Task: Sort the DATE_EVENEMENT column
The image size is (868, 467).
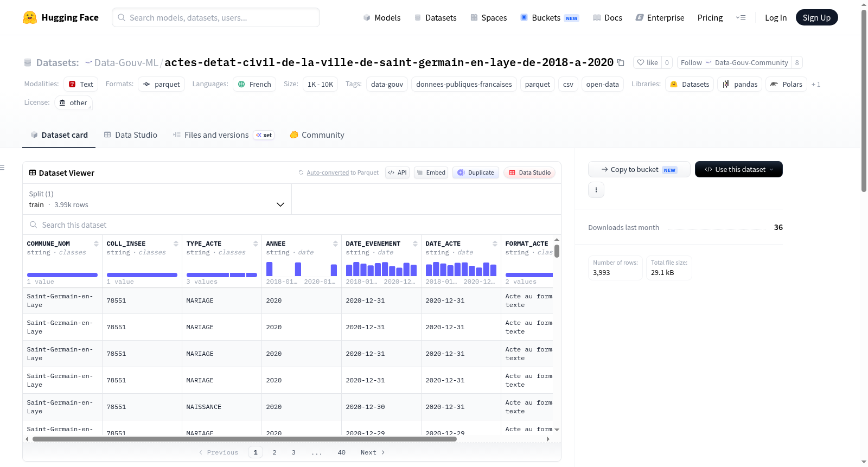Action: click(x=415, y=244)
